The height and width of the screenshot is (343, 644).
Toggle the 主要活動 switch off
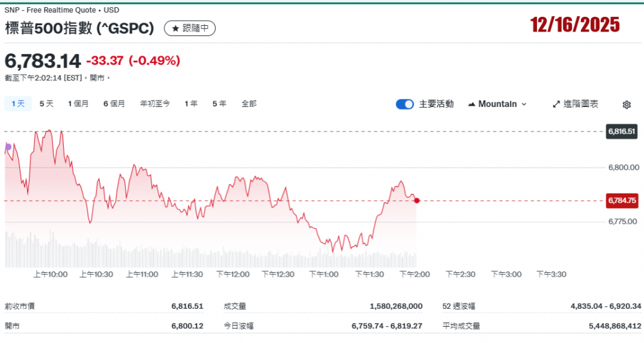(x=404, y=104)
